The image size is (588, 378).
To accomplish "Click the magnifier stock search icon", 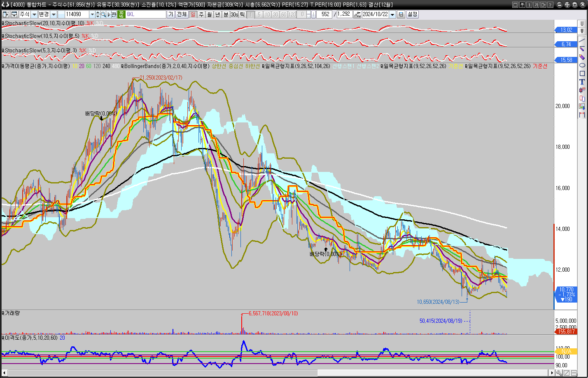I will [103, 14].
